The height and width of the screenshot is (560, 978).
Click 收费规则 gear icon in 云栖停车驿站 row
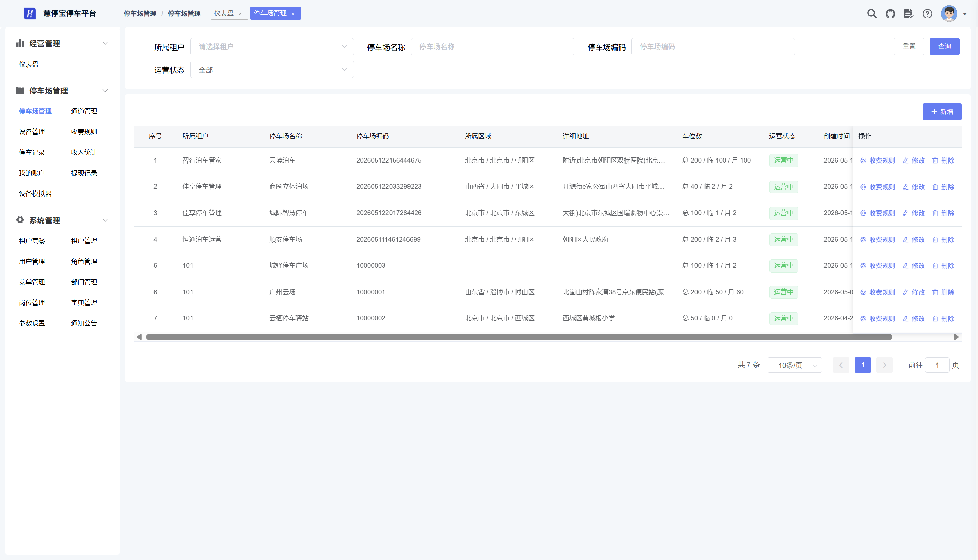coord(863,319)
